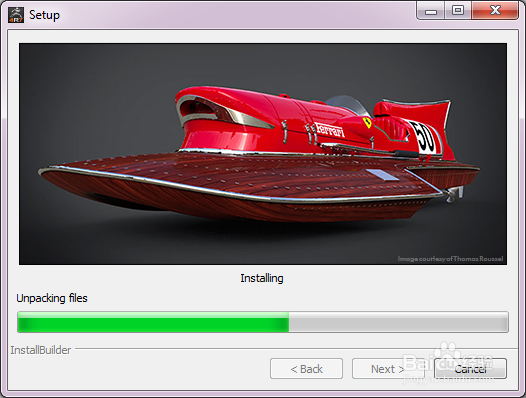The image size is (526, 398).
Task: Click the green installation progress bar
Action: point(263,322)
